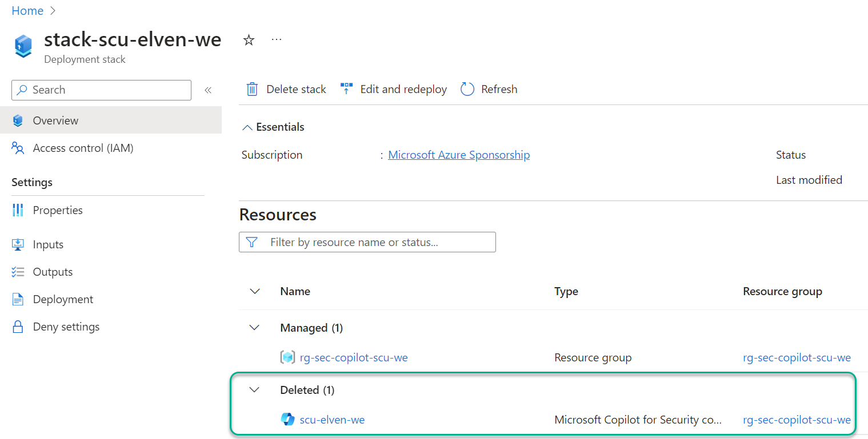Click the Inputs download icon

18,244
